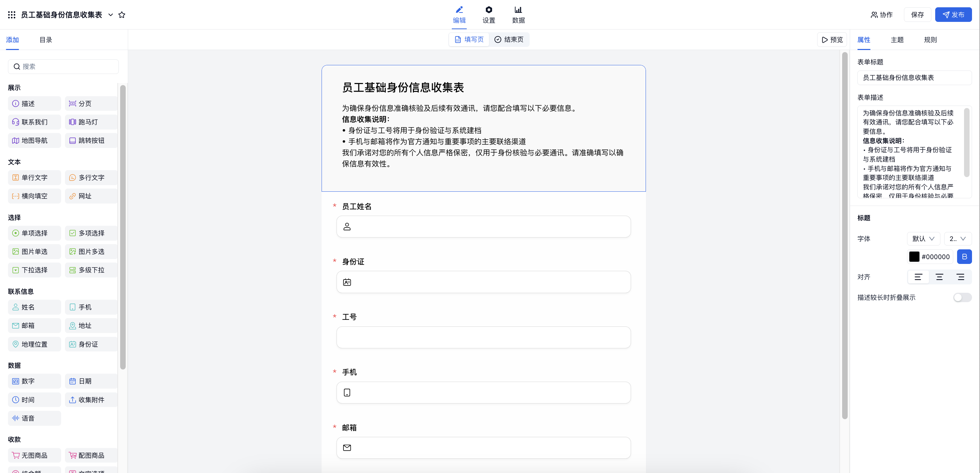Screen dimensions: 980x473
Task: Open the 默认 font family dropdown
Action: tap(924, 239)
